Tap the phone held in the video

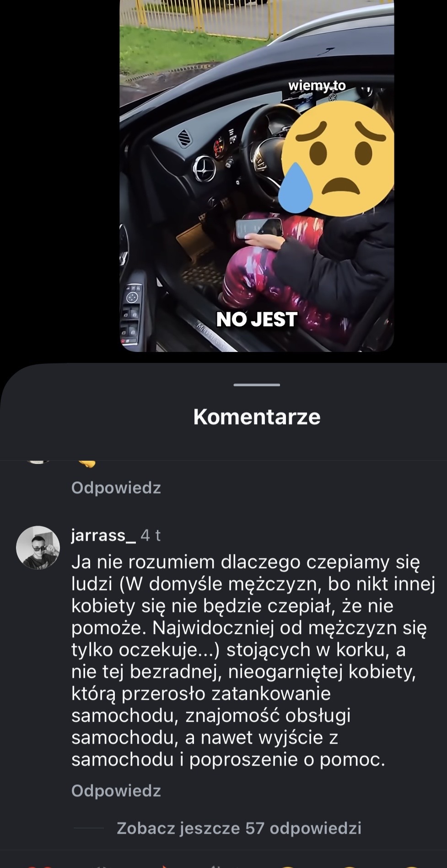259,228
